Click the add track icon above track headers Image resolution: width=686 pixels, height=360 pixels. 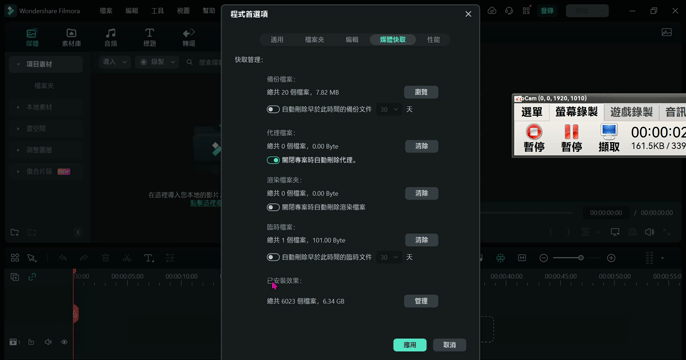point(14,277)
